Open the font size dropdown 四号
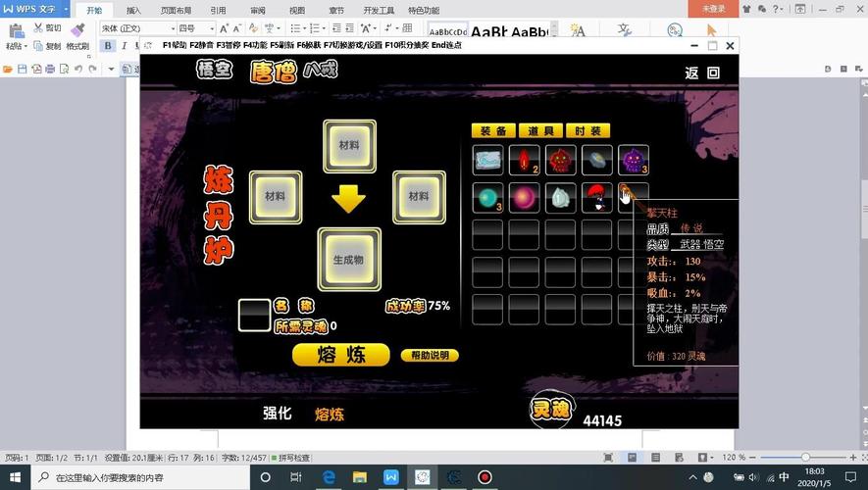The height and width of the screenshot is (490, 868). coord(196,28)
